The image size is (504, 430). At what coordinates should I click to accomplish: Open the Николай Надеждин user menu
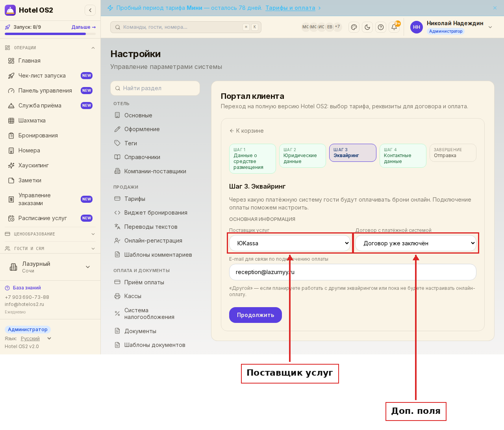tap(452, 27)
